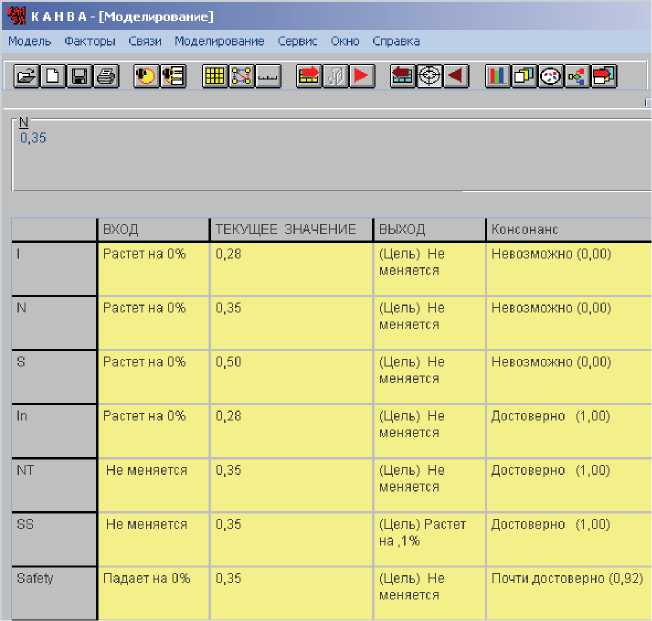Click the color palette icon in toolbar
The height and width of the screenshot is (621, 652).
pyautogui.click(x=550, y=76)
